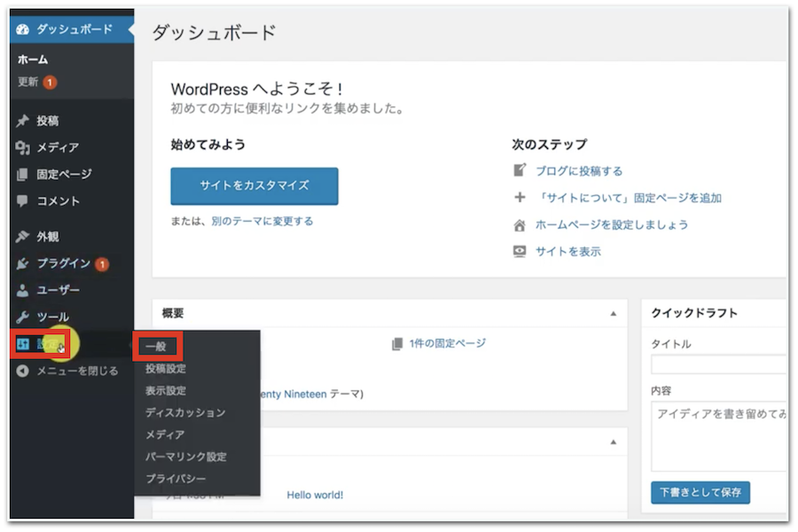Open the 更新 item with badge
798x532 pixels.
pyautogui.click(x=28, y=82)
